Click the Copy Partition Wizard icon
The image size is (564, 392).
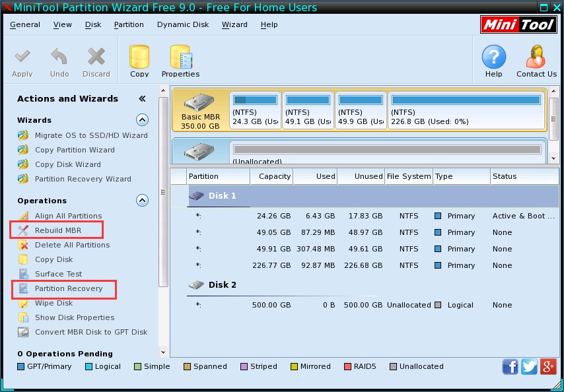[x=23, y=150]
